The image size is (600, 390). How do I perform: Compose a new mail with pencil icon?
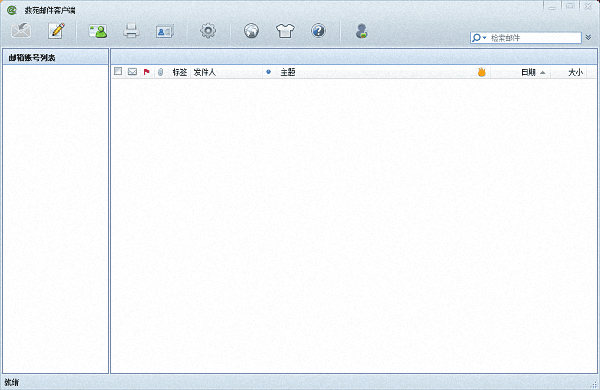[56, 31]
